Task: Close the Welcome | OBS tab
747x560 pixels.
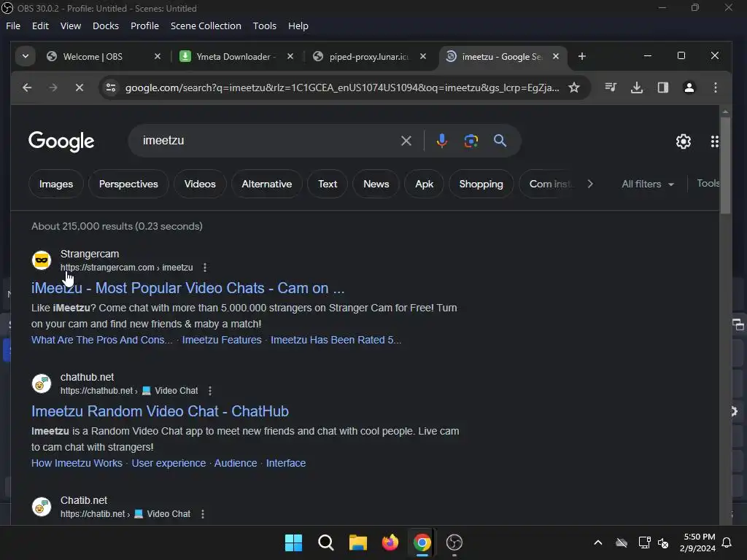Action: tap(158, 56)
